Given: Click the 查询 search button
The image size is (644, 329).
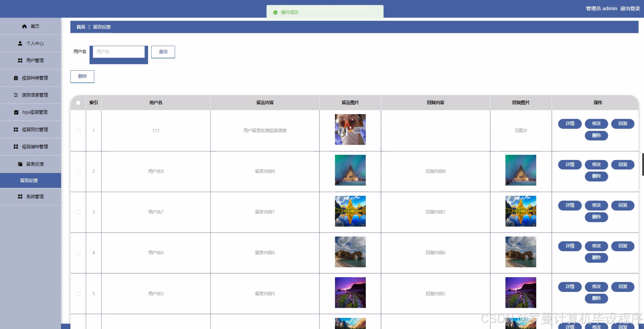Looking at the screenshot, I should tap(163, 52).
